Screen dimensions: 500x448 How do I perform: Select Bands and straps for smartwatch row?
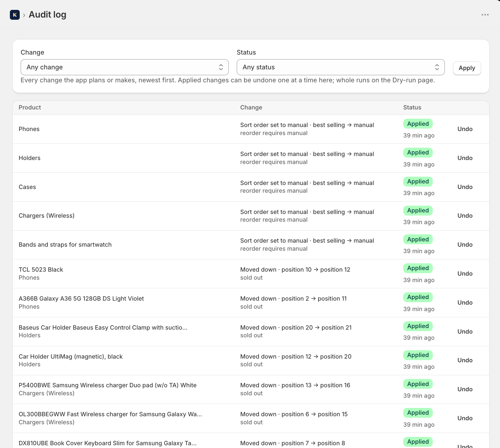click(x=65, y=245)
